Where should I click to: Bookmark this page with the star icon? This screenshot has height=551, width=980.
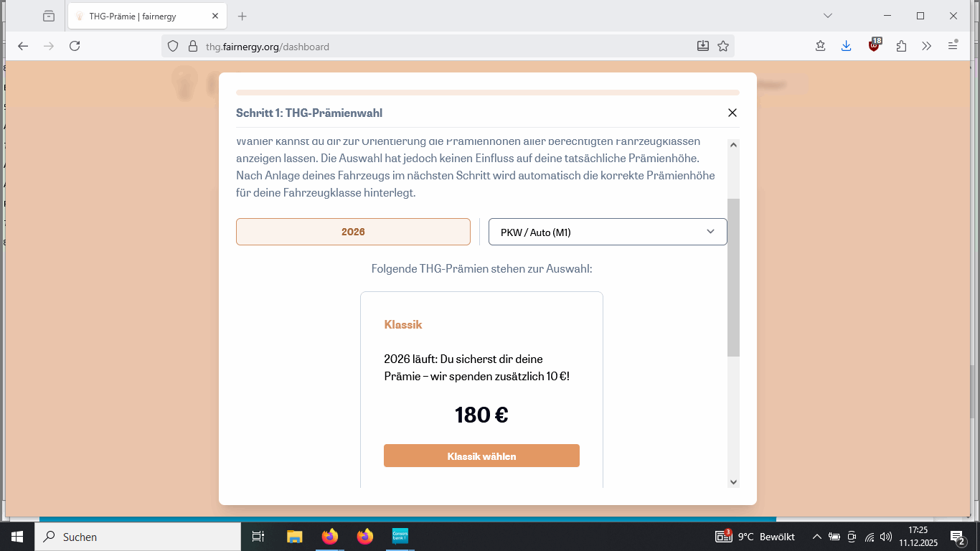coord(723,46)
